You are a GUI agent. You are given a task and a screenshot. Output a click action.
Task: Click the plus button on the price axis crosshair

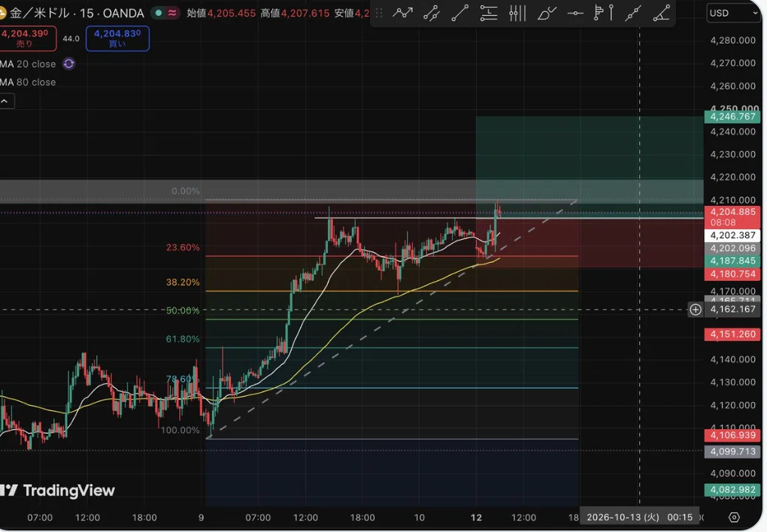[x=695, y=309]
